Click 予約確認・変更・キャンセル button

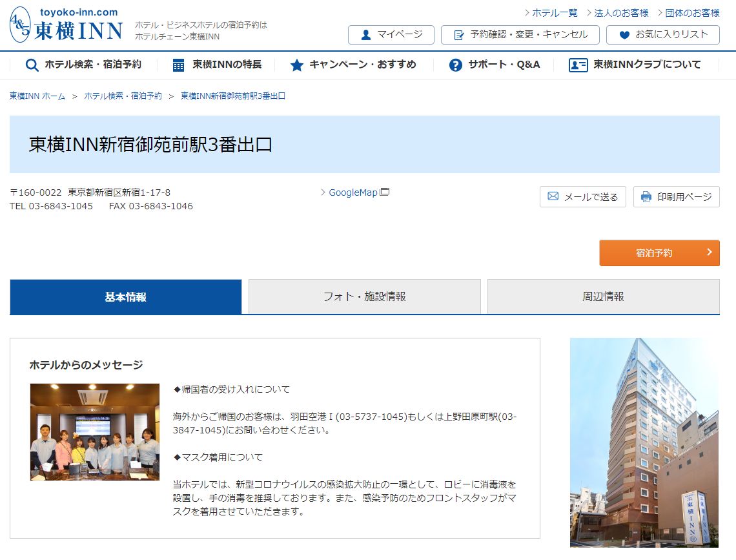[x=520, y=35]
